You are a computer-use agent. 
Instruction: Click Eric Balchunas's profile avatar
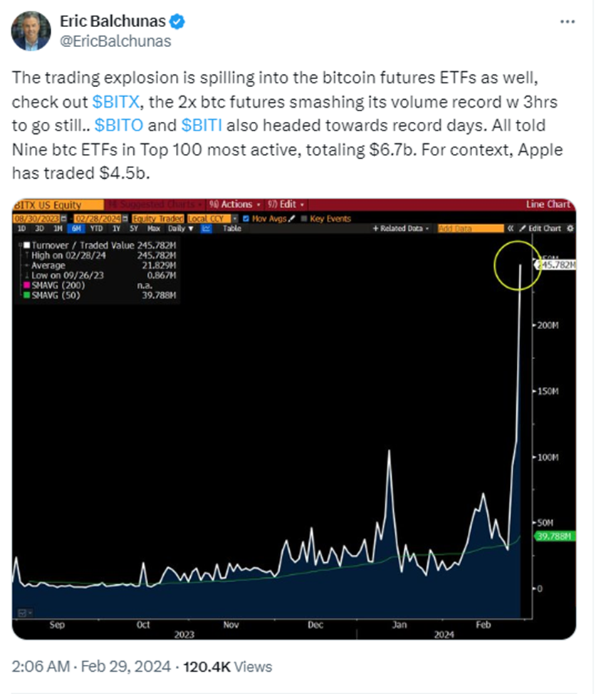coord(31,31)
